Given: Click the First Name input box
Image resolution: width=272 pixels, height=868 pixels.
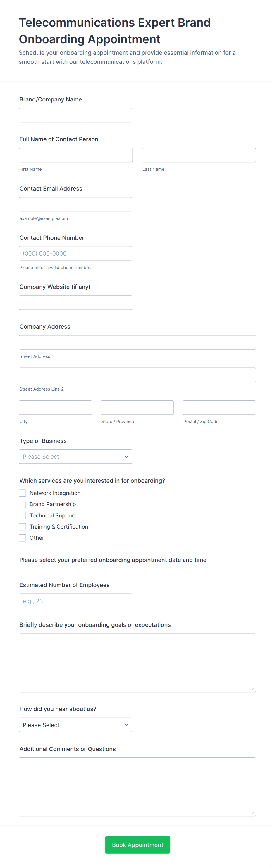Looking at the screenshot, I should pos(76,155).
